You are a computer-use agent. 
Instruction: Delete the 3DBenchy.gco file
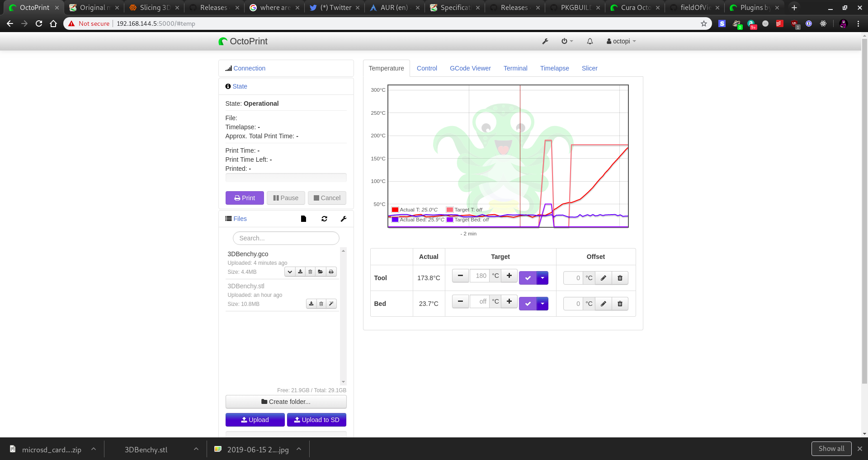(x=310, y=272)
